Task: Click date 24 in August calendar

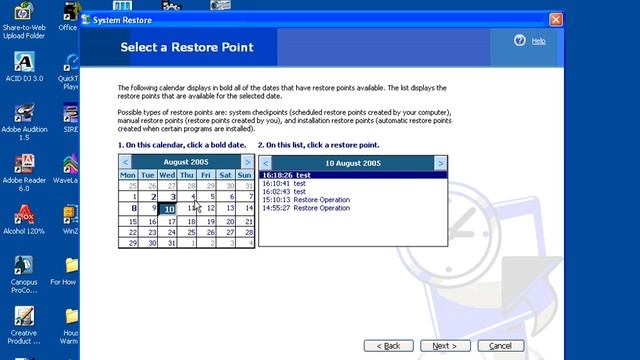Action: pos(167,232)
